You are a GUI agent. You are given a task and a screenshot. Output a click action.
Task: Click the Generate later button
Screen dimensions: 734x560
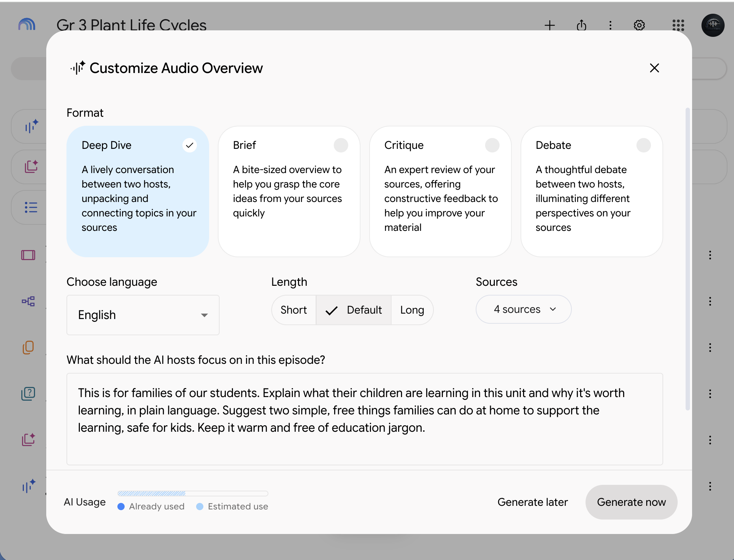(x=532, y=502)
